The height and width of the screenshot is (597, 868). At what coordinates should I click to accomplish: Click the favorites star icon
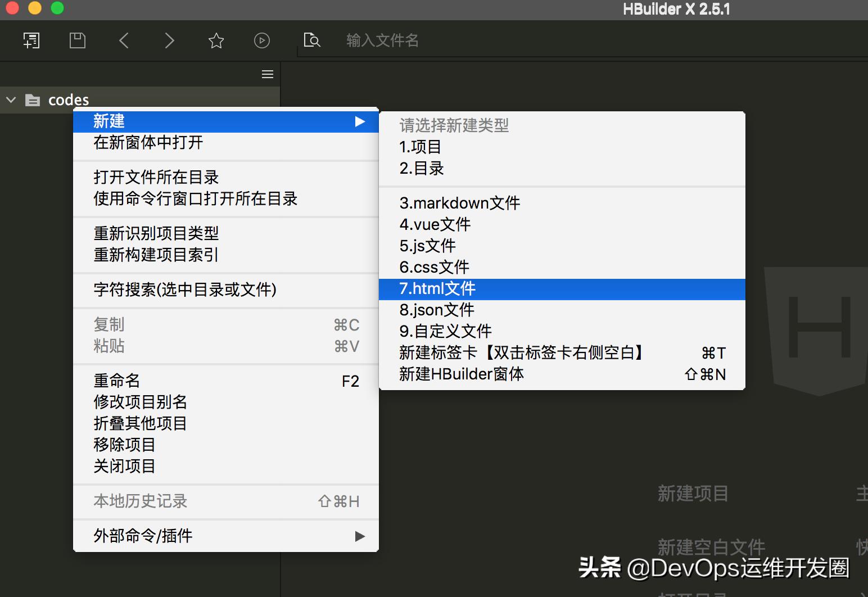coord(216,40)
